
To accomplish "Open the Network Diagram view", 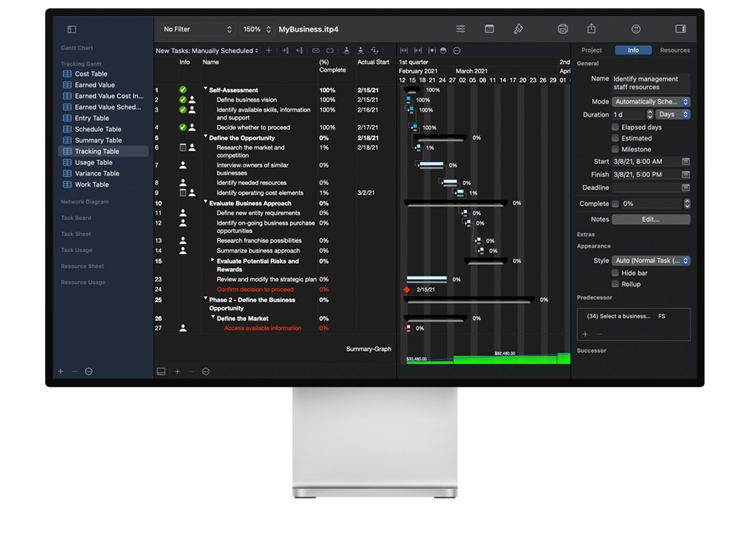I will click(85, 201).
